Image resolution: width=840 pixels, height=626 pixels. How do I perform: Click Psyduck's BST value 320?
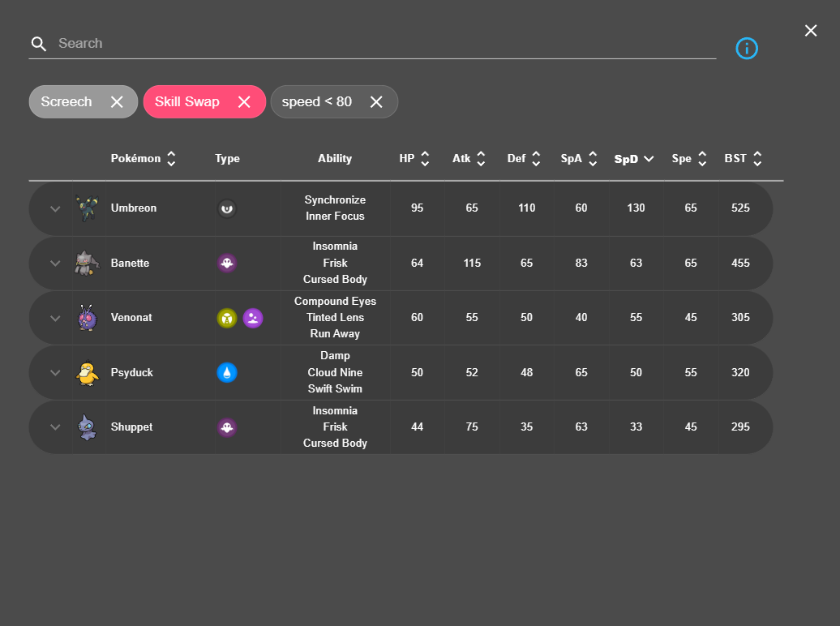tap(740, 372)
